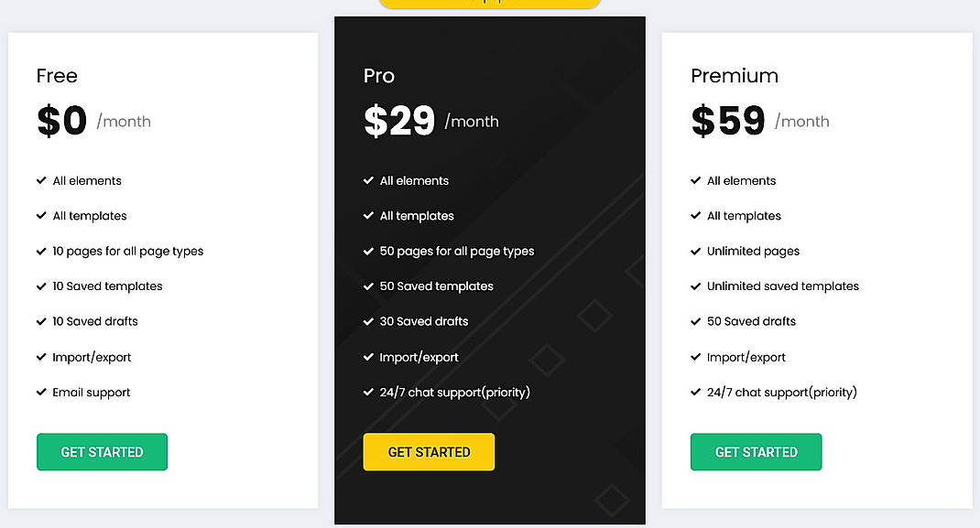Click the Free plan title heading

tap(57, 76)
